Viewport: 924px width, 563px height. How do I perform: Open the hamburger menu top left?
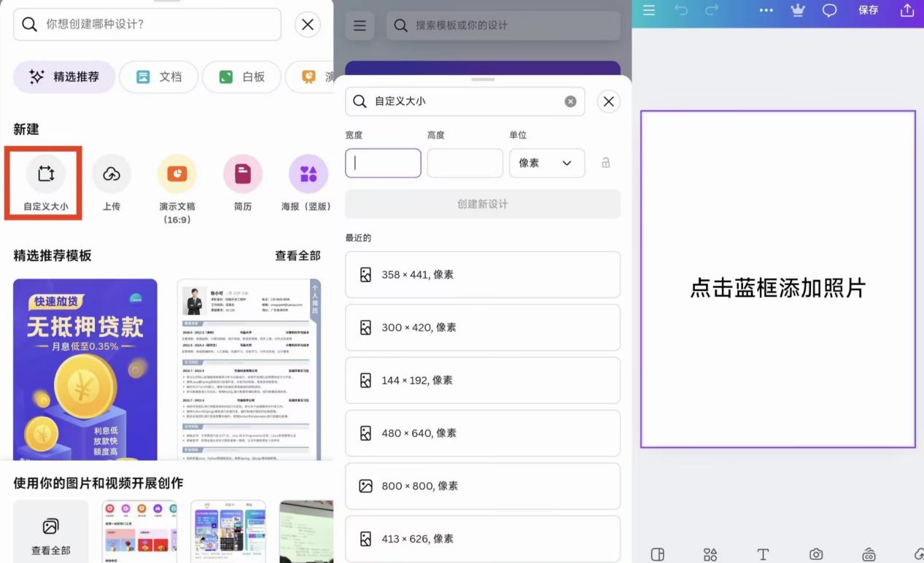click(x=648, y=11)
